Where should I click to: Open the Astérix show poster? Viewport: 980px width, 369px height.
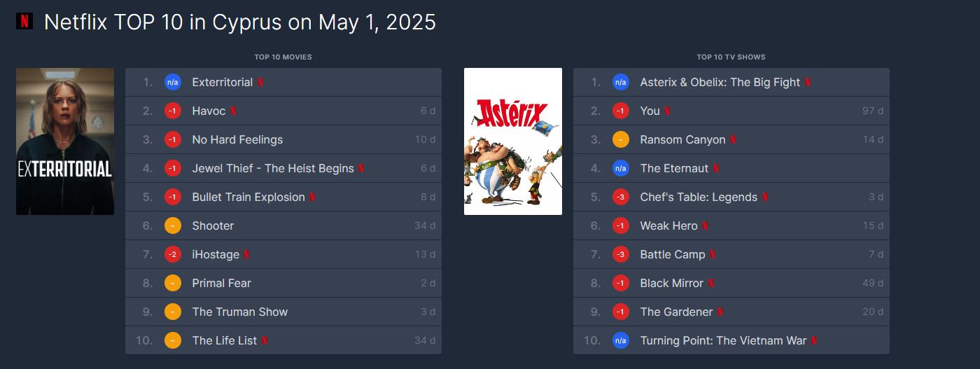pyautogui.click(x=513, y=141)
